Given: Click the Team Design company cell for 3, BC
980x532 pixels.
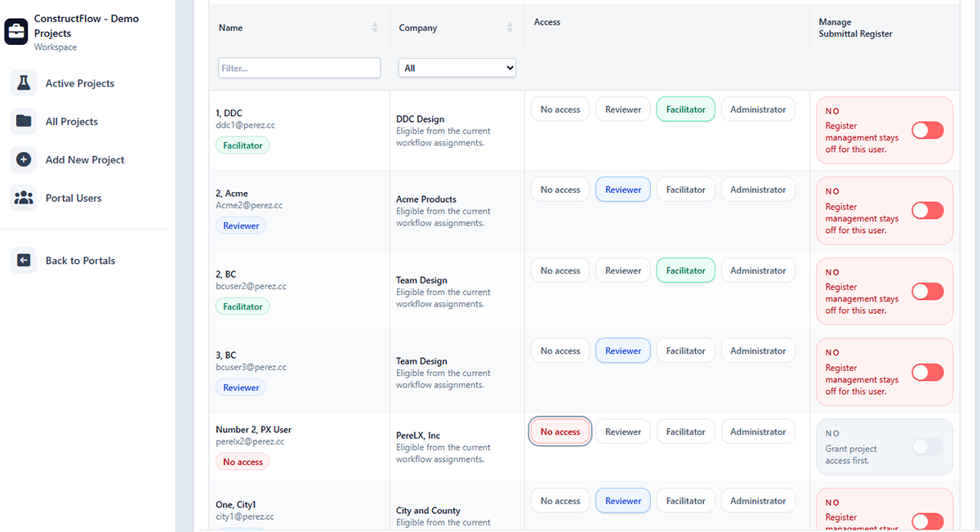Looking at the screenshot, I should click(457, 372).
